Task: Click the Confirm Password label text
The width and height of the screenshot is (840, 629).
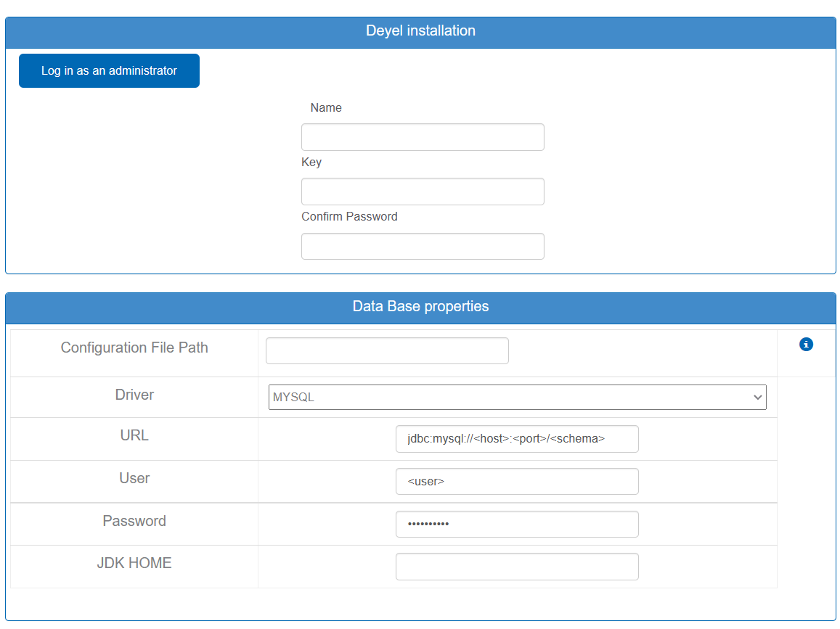Action: coord(349,217)
